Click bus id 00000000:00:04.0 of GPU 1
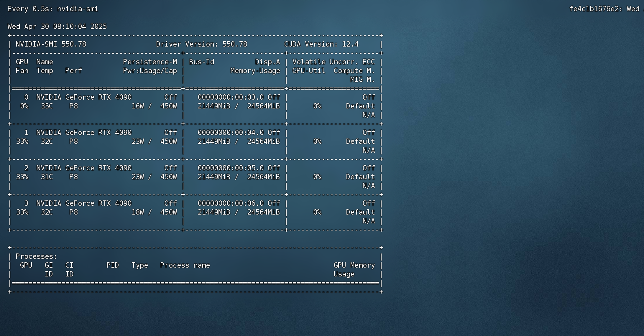This screenshot has width=644, height=336. coord(231,133)
